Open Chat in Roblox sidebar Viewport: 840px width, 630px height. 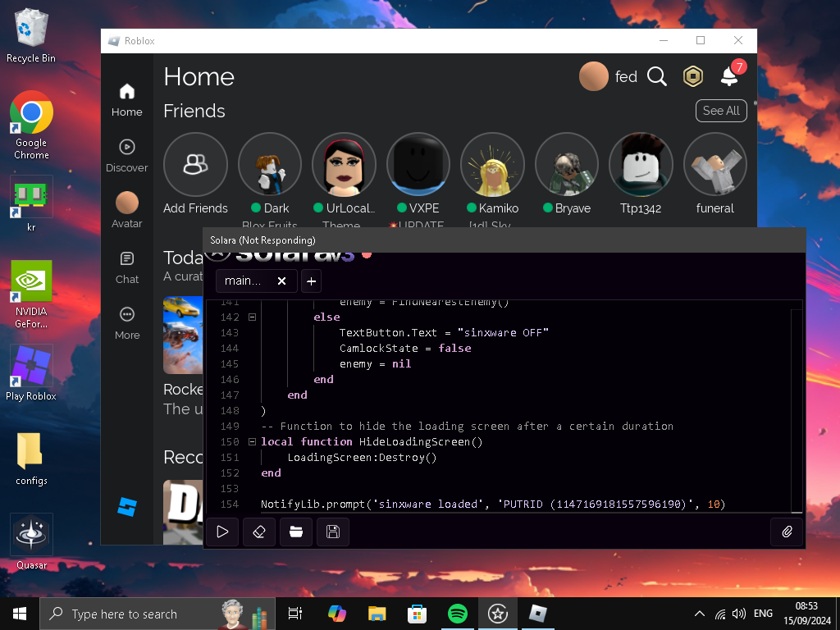click(127, 268)
